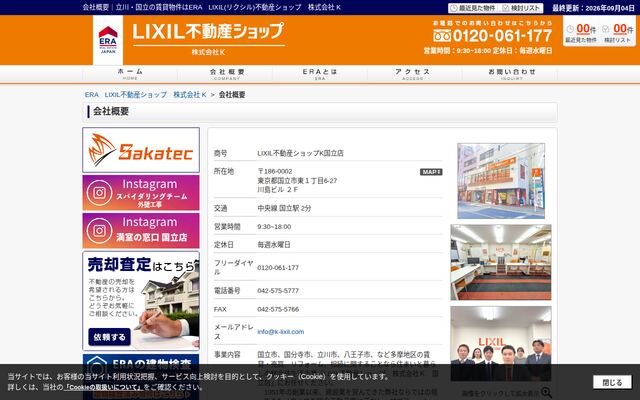Click breadcrumb ERA LIXIL不動産ショップ 株式会社K

click(145, 95)
